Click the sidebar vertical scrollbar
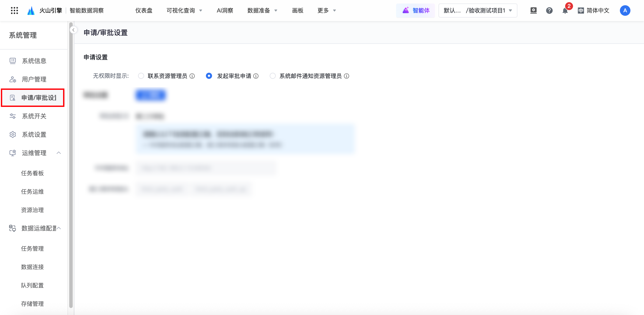Screen dimensions: 644x315 pos(71,165)
